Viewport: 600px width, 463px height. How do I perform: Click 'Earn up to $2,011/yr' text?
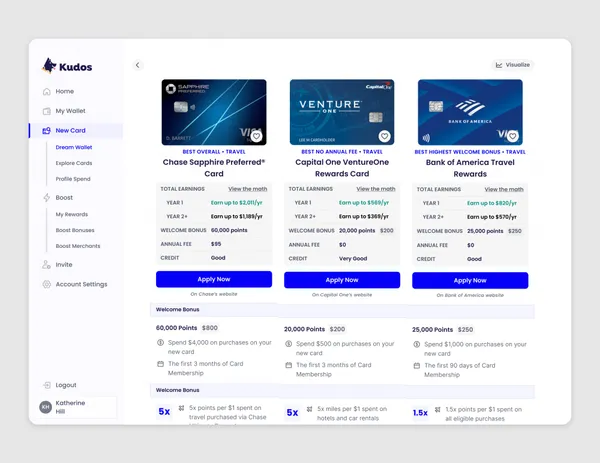[236, 202]
